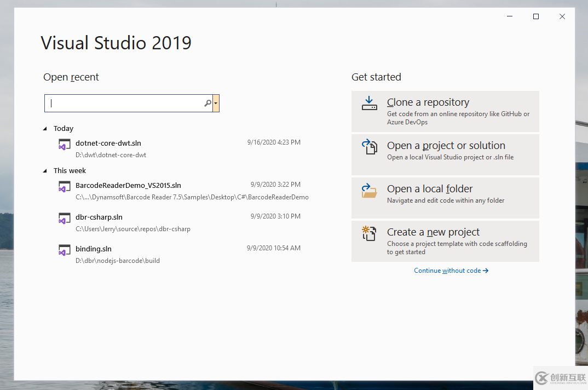Viewport: 588px width, 390px height.
Task: Collapse the Today group
Action: click(45, 129)
